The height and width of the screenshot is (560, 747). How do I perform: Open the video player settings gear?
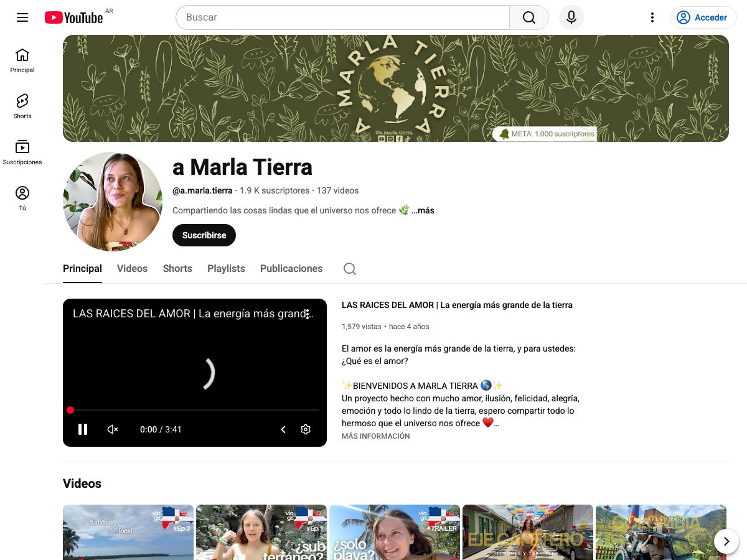(306, 429)
